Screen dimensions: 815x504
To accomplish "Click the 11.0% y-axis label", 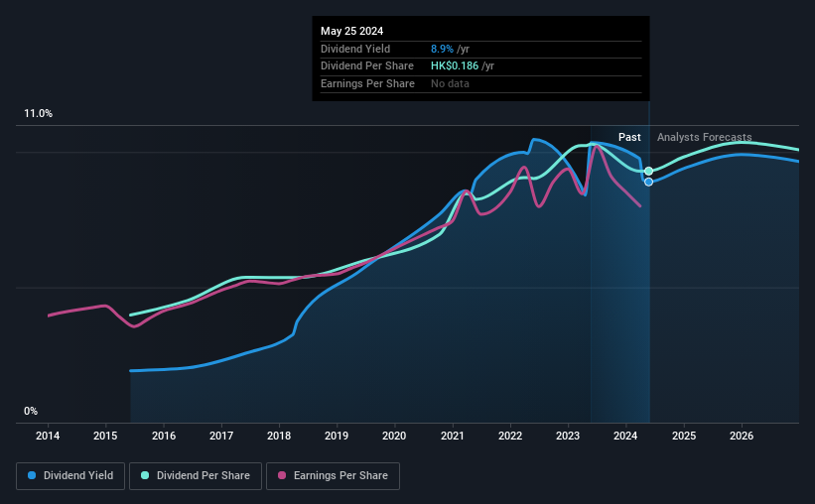I will pyautogui.click(x=38, y=114).
